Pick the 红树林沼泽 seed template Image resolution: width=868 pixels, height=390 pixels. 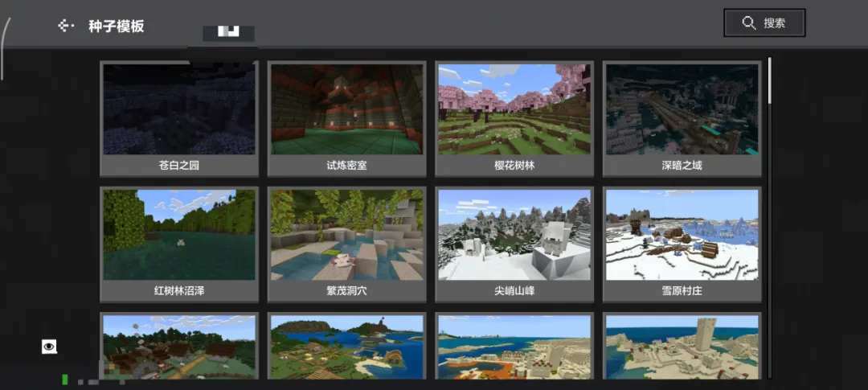[x=178, y=244]
